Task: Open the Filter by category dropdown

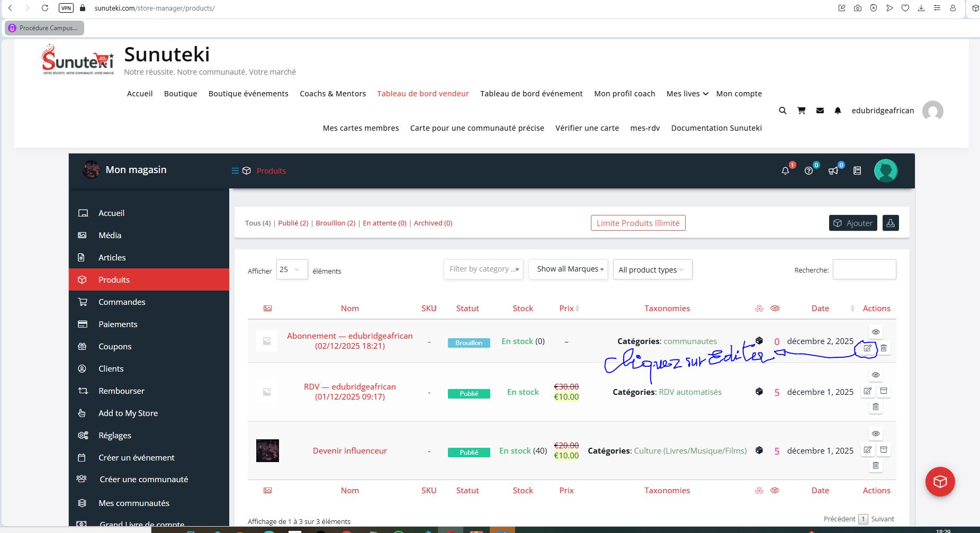Action: tap(483, 269)
